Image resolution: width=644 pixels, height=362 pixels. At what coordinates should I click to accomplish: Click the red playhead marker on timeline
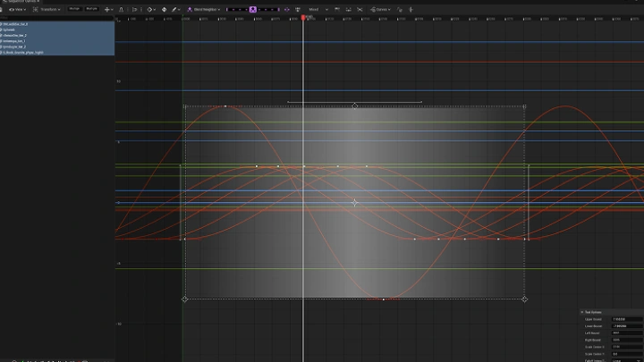point(303,17)
